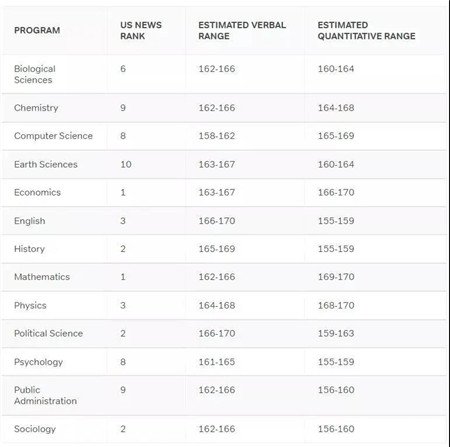450x447 pixels.
Task: Click the Political Science program label
Action: tap(48, 333)
